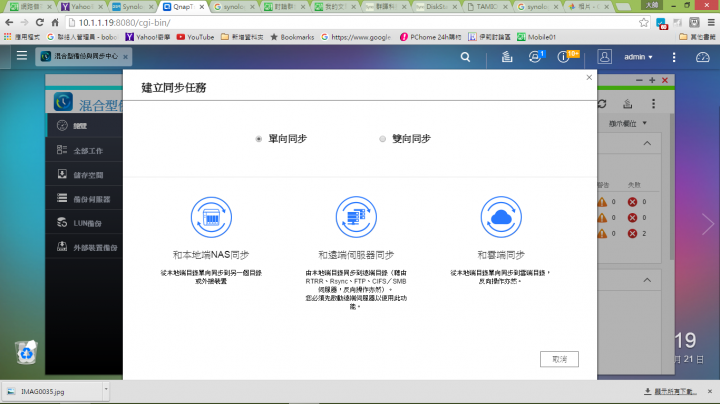Click the browser home button
Viewport: 720px width, 404px height.
[x=55, y=22]
